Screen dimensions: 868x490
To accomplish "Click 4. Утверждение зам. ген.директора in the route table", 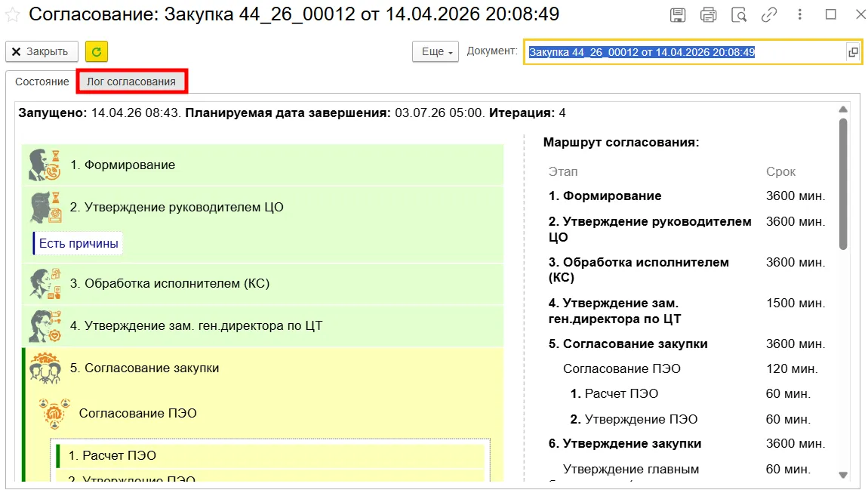I will coord(614,310).
